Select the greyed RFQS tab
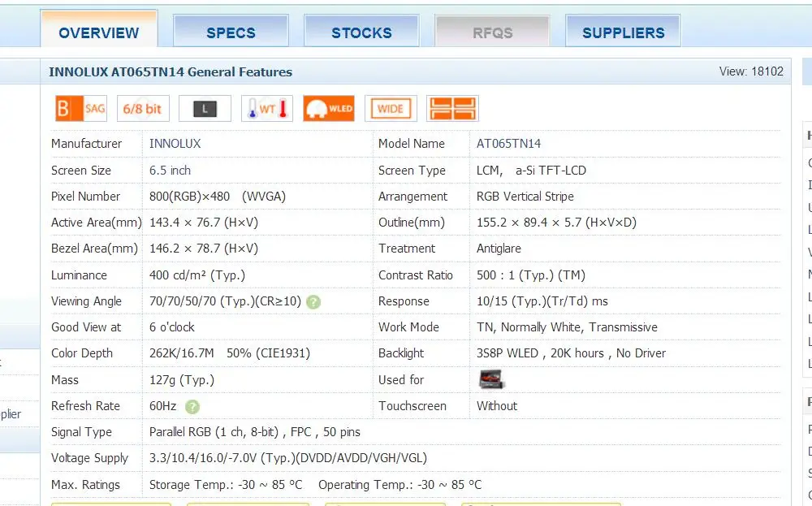 coord(493,32)
